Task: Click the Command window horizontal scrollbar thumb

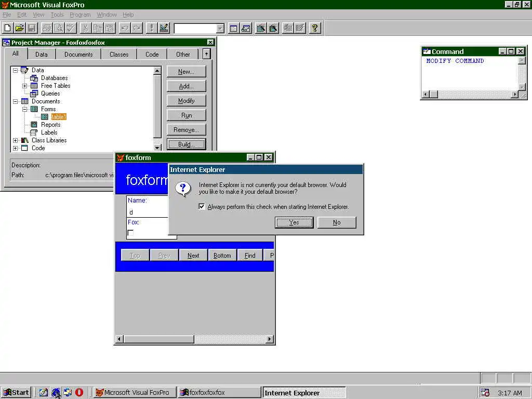Action: pos(434,94)
